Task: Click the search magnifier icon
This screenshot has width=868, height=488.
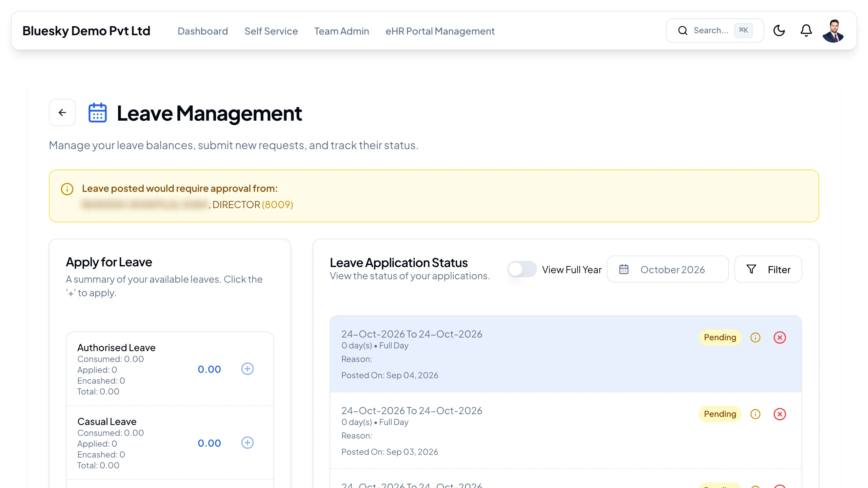Action: (x=683, y=30)
